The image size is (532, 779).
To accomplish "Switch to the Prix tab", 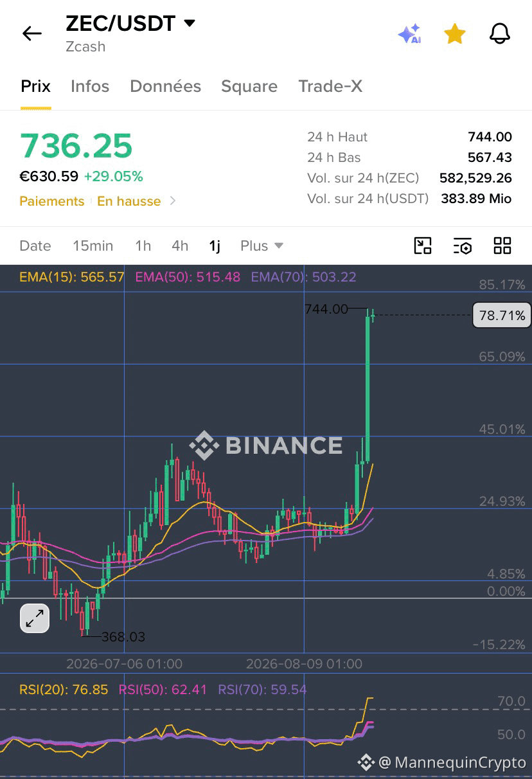I will [x=35, y=86].
